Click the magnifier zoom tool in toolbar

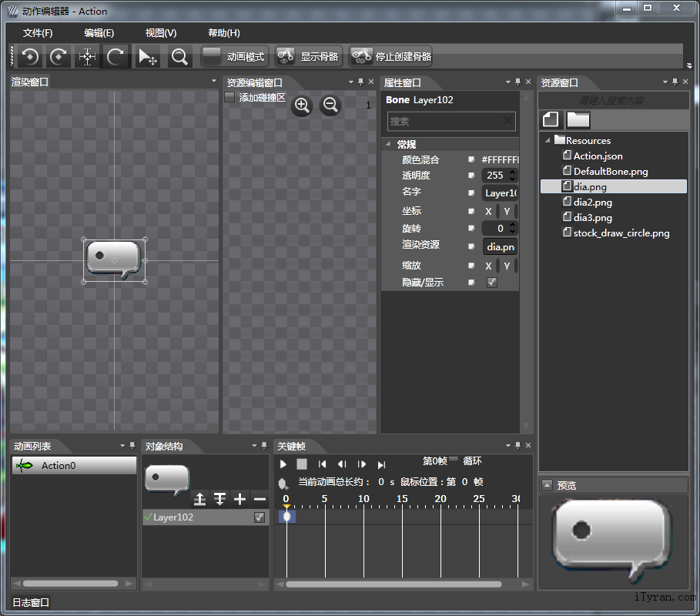point(179,56)
